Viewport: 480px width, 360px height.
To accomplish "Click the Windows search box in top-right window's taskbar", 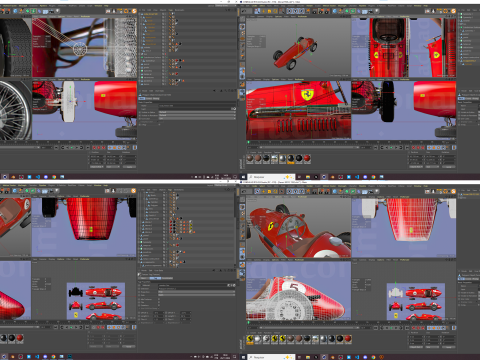I will click(272, 177).
